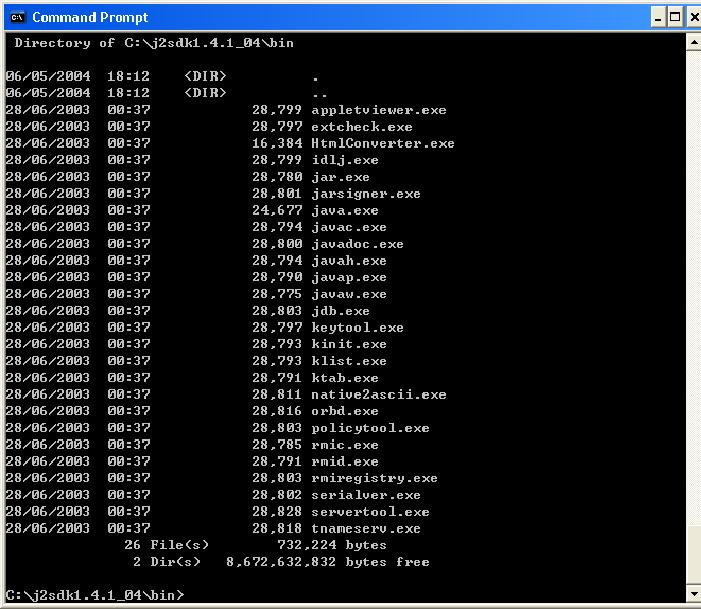Select policytool.exe file name
The image size is (701, 609).
[x=370, y=428]
